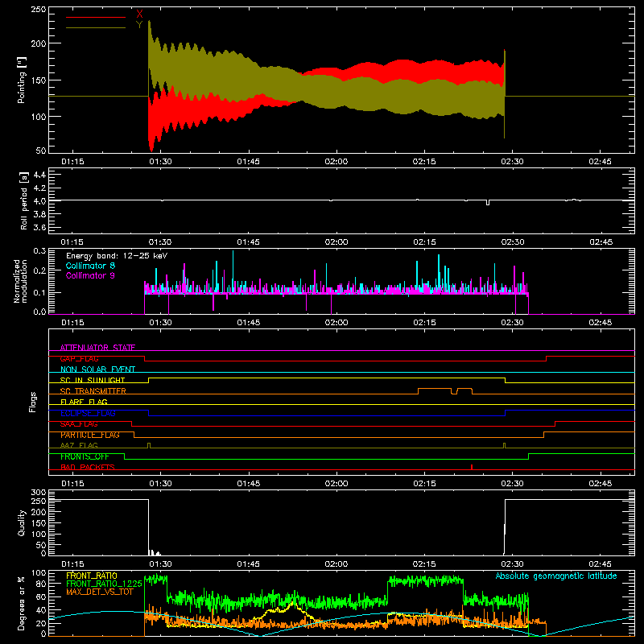Click the green FRONT_RATIO_1225 legend entry

point(104,584)
